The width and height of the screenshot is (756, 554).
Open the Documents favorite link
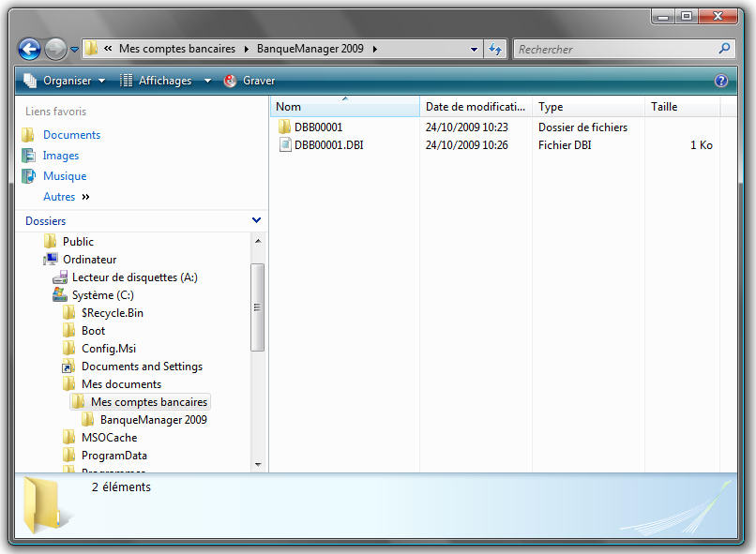pyautogui.click(x=71, y=135)
